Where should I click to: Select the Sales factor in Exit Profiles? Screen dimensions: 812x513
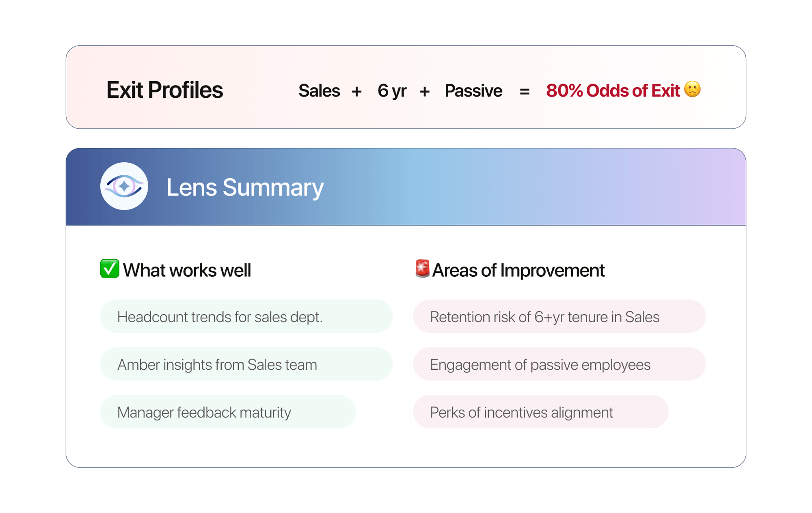pyautogui.click(x=319, y=91)
